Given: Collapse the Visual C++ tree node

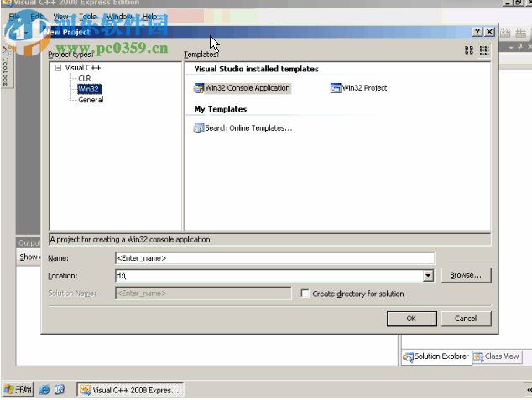Looking at the screenshot, I should click(x=58, y=68).
